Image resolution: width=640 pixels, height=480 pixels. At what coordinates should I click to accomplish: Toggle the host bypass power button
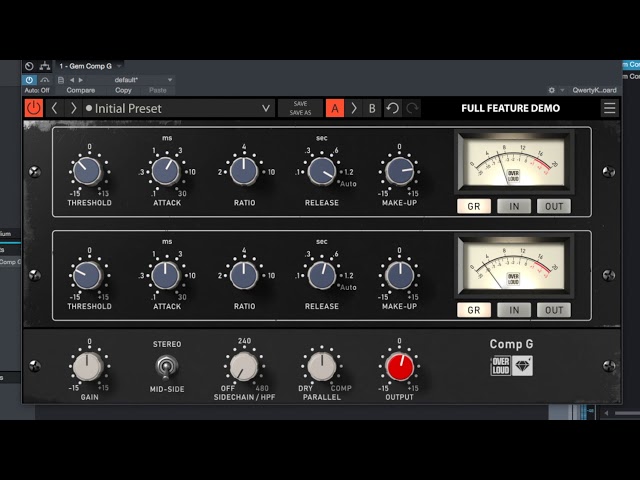[29, 80]
